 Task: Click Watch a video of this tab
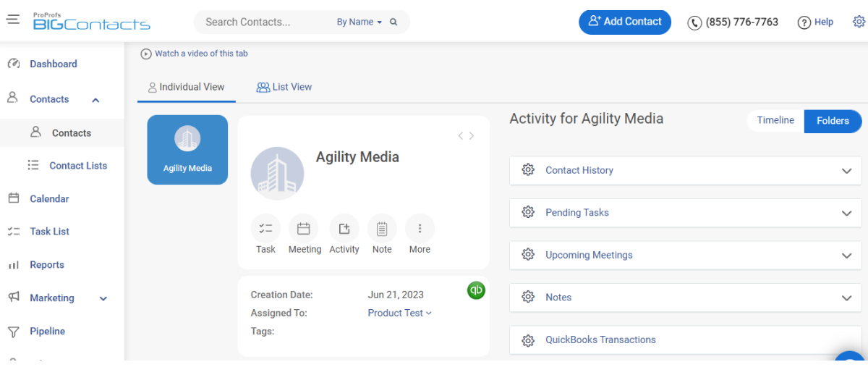[x=201, y=54]
